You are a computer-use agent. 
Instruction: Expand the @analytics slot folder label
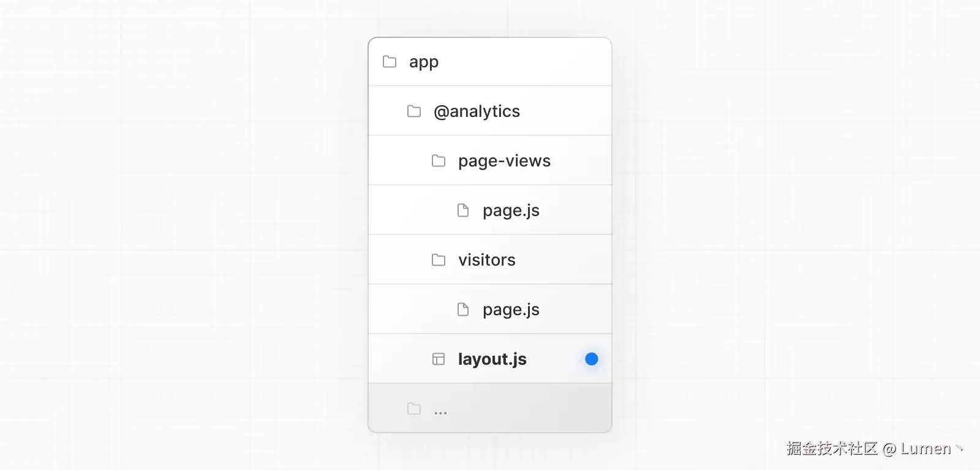[x=477, y=111]
